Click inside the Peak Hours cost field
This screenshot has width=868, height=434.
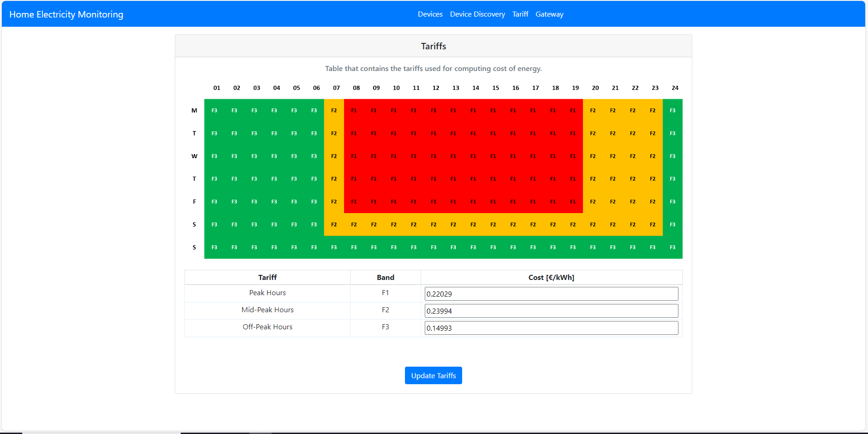(x=552, y=293)
